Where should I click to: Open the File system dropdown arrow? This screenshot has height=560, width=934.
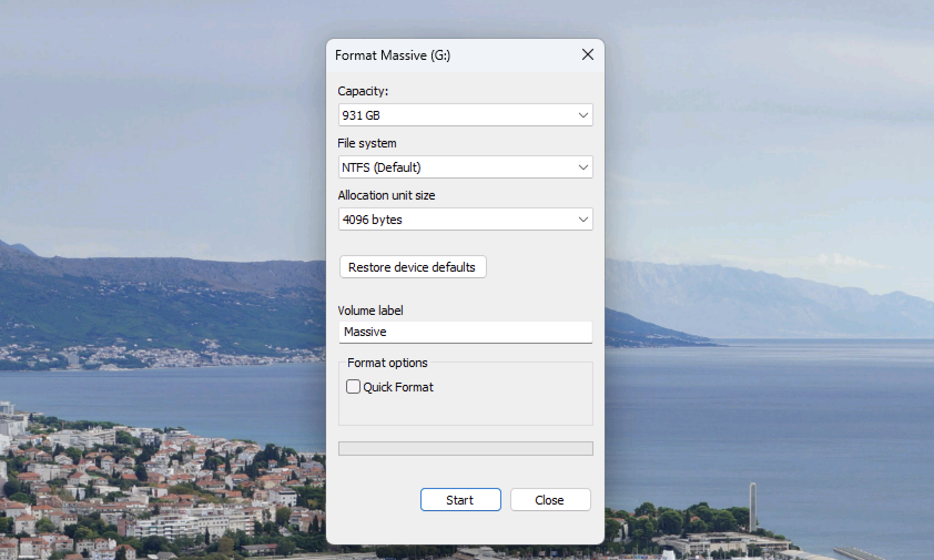tap(583, 167)
